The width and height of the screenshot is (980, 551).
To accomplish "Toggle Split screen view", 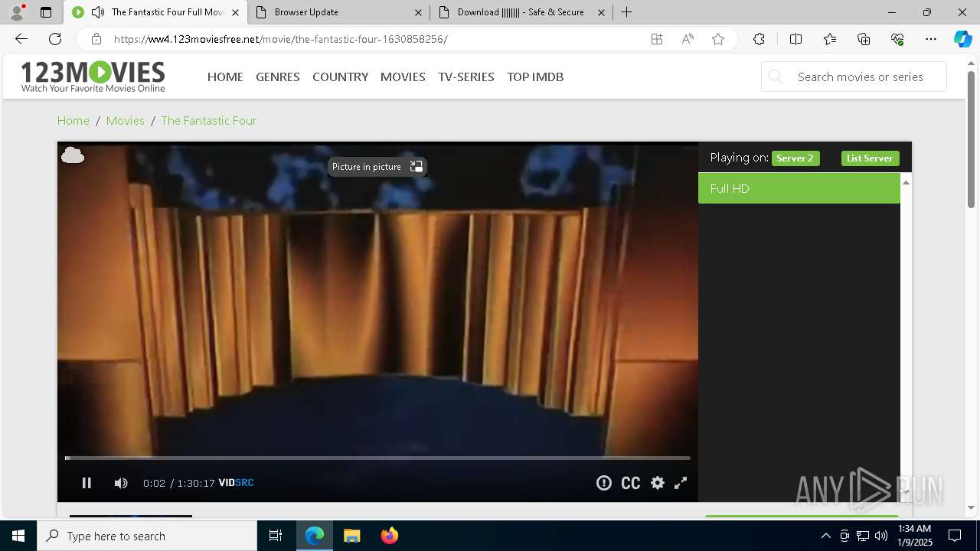I will (795, 39).
